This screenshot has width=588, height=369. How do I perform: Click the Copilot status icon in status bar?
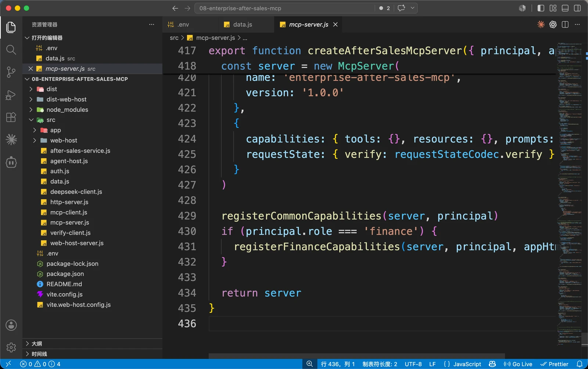[492, 364]
